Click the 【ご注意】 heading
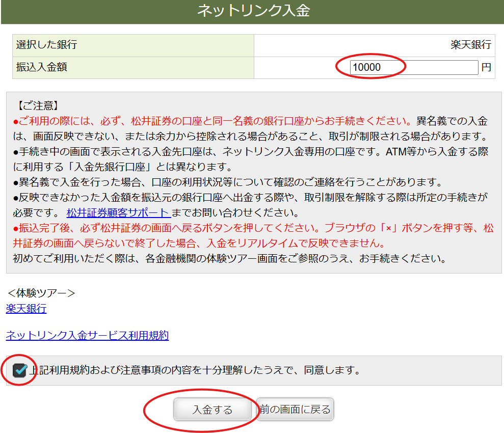 [x=38, y=106]
